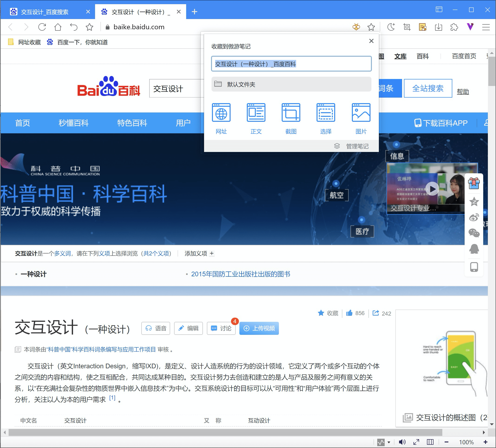Open 帮助 link
The image size is (496, 448).
[x=463, y=92]
